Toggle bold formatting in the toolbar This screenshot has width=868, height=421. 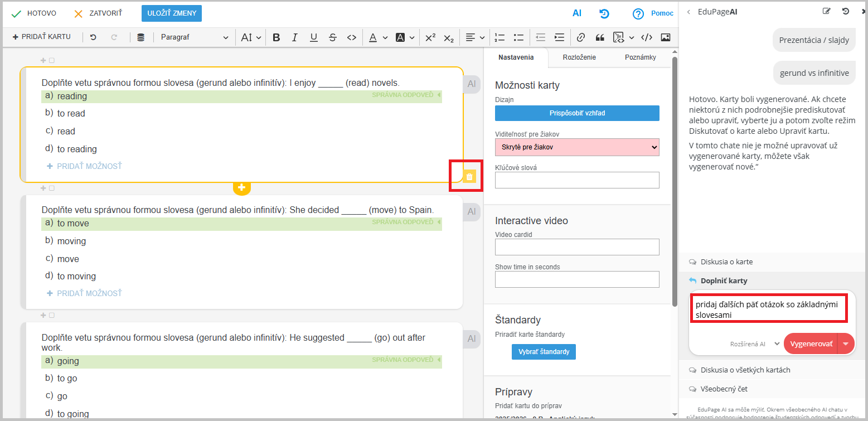pos(276,37)
